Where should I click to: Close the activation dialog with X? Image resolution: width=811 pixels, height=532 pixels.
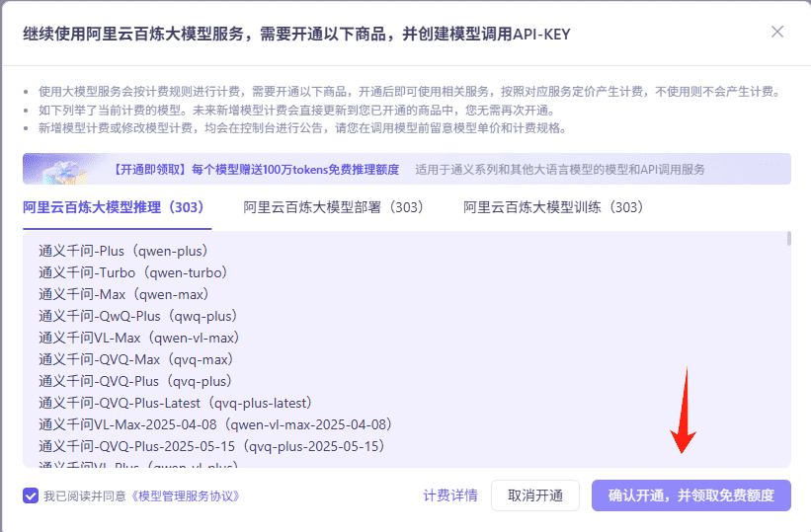pyautogui.click(x=776, y=32)
